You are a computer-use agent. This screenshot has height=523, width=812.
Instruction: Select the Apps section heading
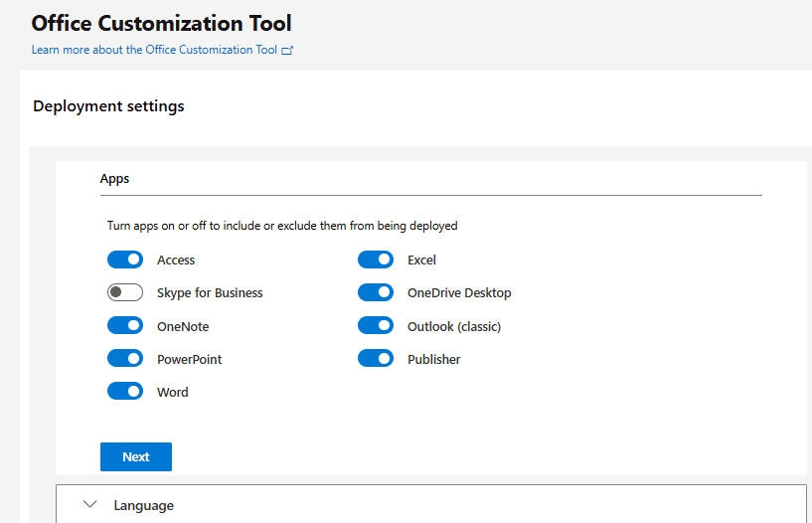click(114, 179)
